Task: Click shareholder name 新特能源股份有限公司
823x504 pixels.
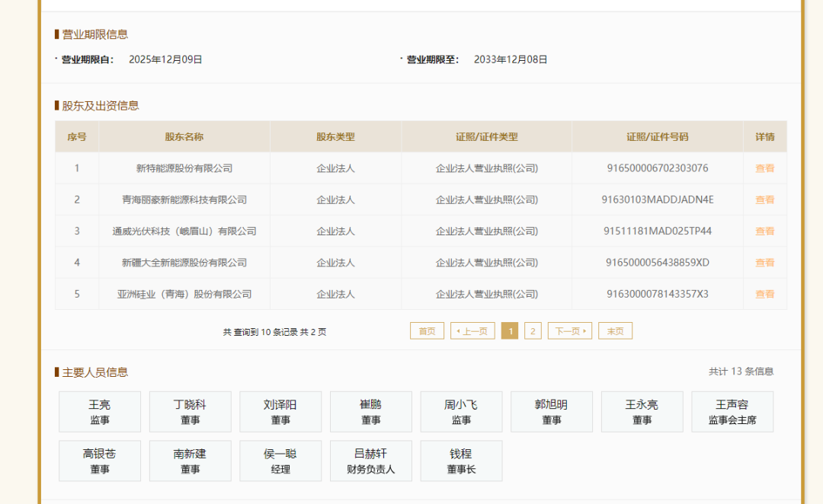Action: 184,168
